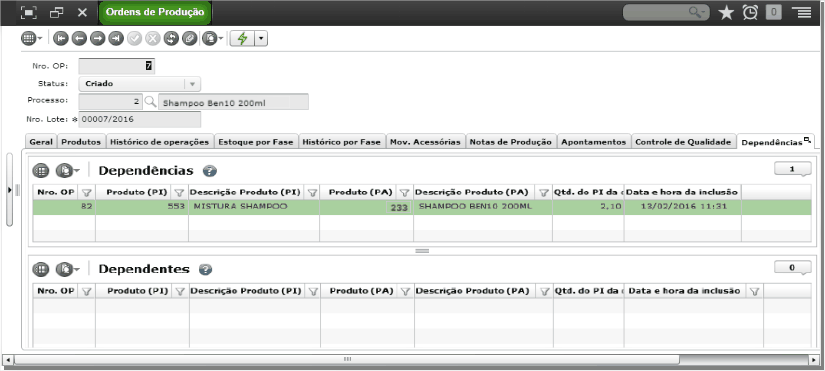This screenshot has width=825, height=371.
Task: Click the help icon beside Dependentes heading
Action: (205, 269)
